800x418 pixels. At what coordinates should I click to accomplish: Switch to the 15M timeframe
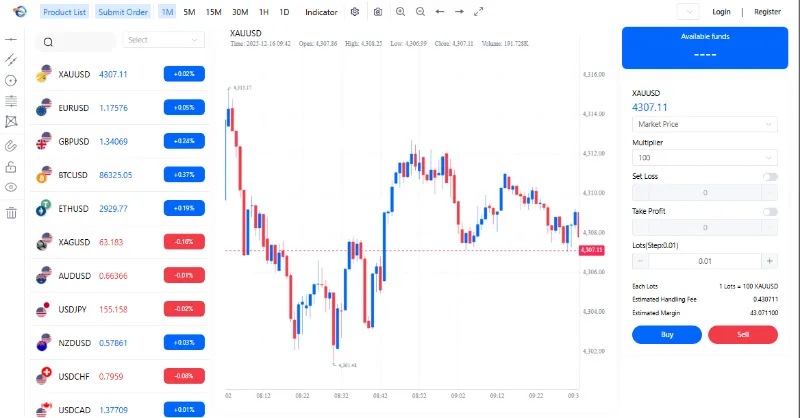pyautogui.click(x=213, y=12)
